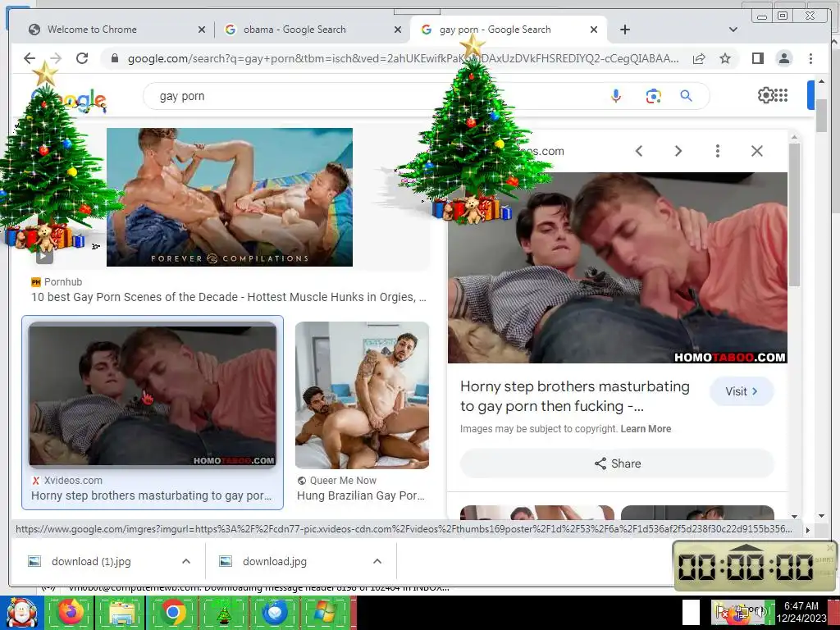The width and height of the screenshot is (840, 630).
Task: Open the Google apps grid
Action: (x=781, y=95)
